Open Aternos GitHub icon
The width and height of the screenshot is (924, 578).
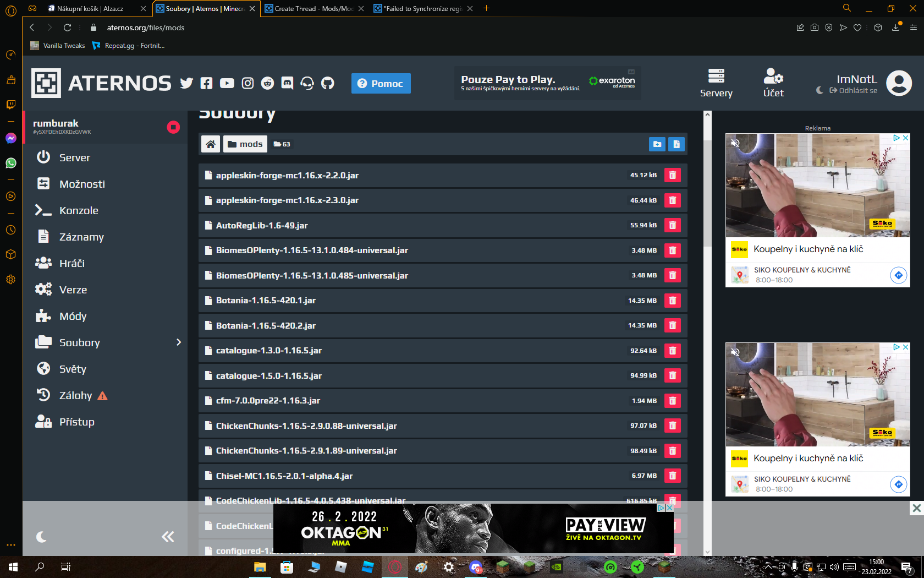tap(327, 83)
